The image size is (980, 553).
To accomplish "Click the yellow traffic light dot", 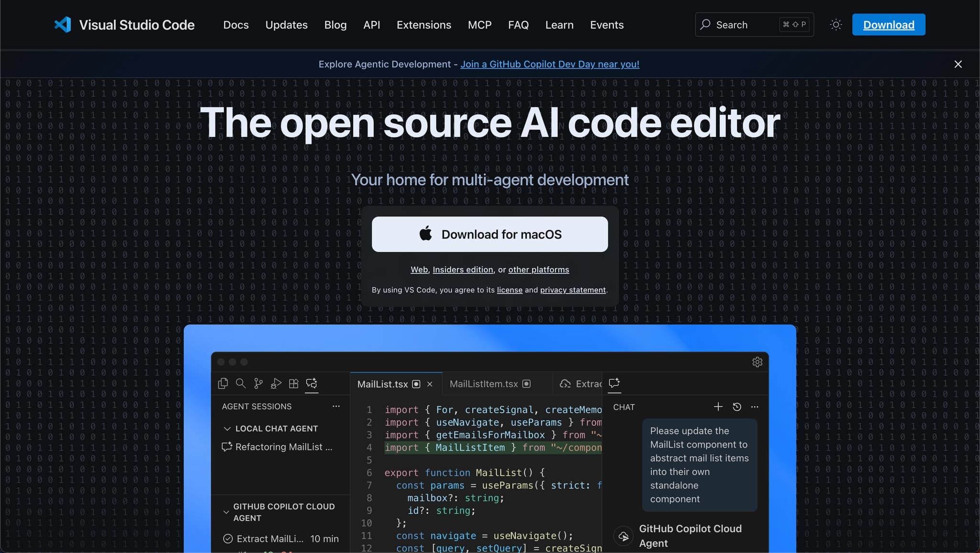I will pyautogui.click(x=233, y=362).
